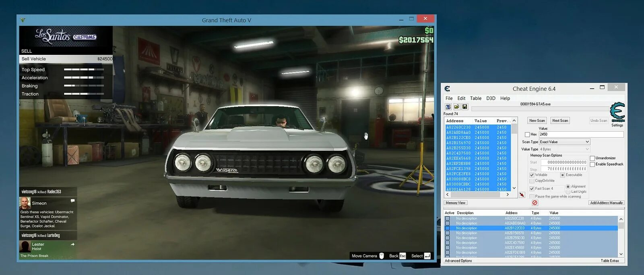The width and height of the screenshot is (644, 275).
Task: Click the Fast Scan alignment value field
Action: click(x=558, y=188)
